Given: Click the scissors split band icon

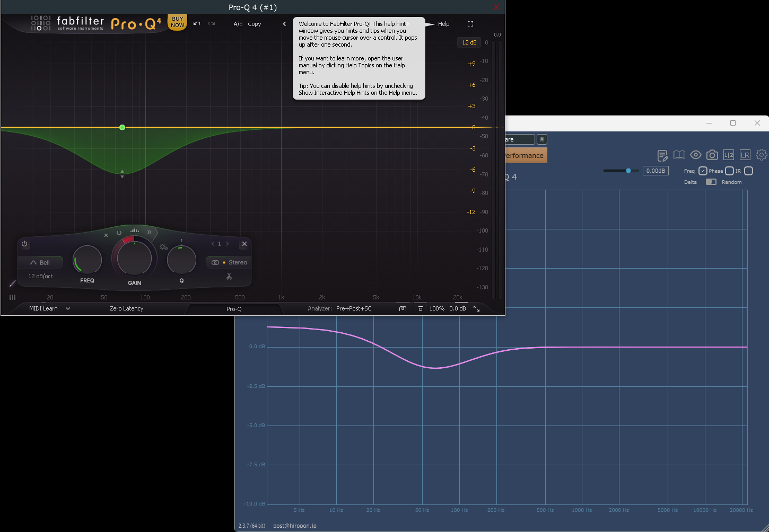Looking at the screenshot, I should tap(229, 276).
